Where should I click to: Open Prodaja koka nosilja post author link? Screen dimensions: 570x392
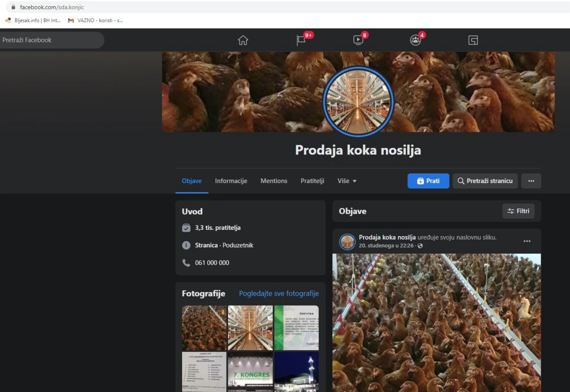pos(387,237)
